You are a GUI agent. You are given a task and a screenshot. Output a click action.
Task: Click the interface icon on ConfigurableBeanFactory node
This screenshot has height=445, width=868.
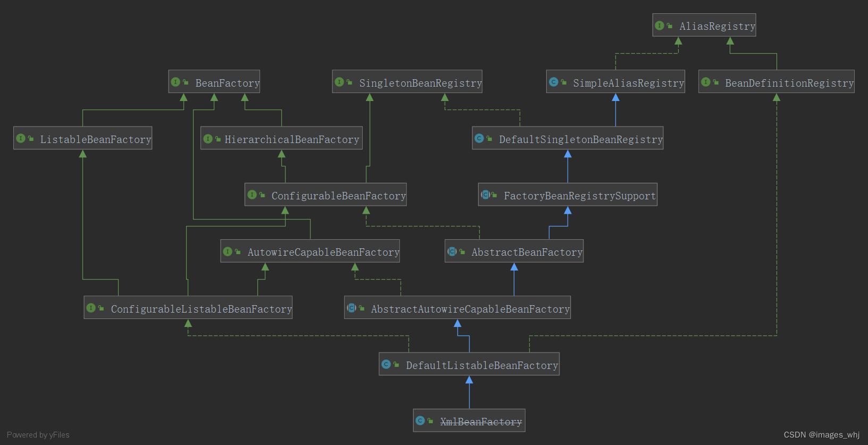coord(252,195)
